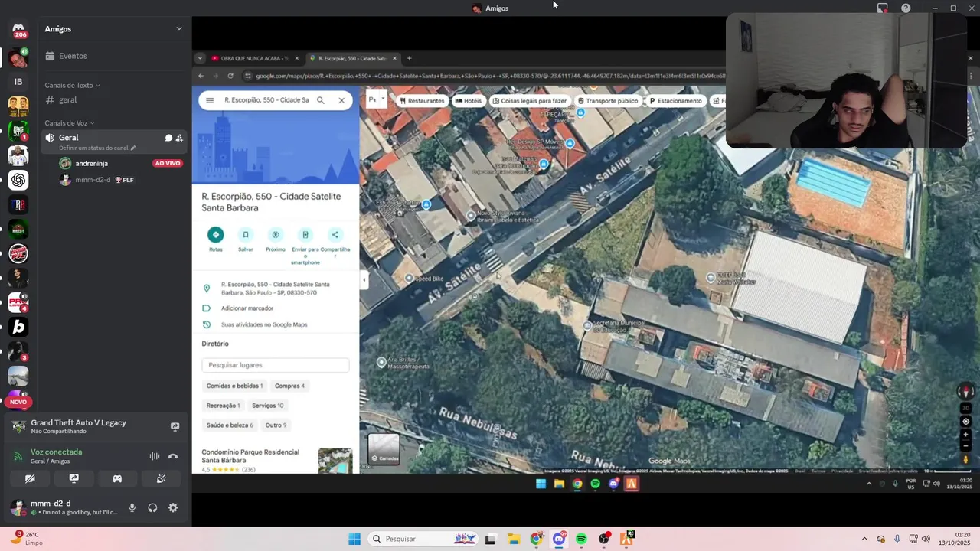Click the Próximo nearby button
980x551 pixels.
coord(276,240)
